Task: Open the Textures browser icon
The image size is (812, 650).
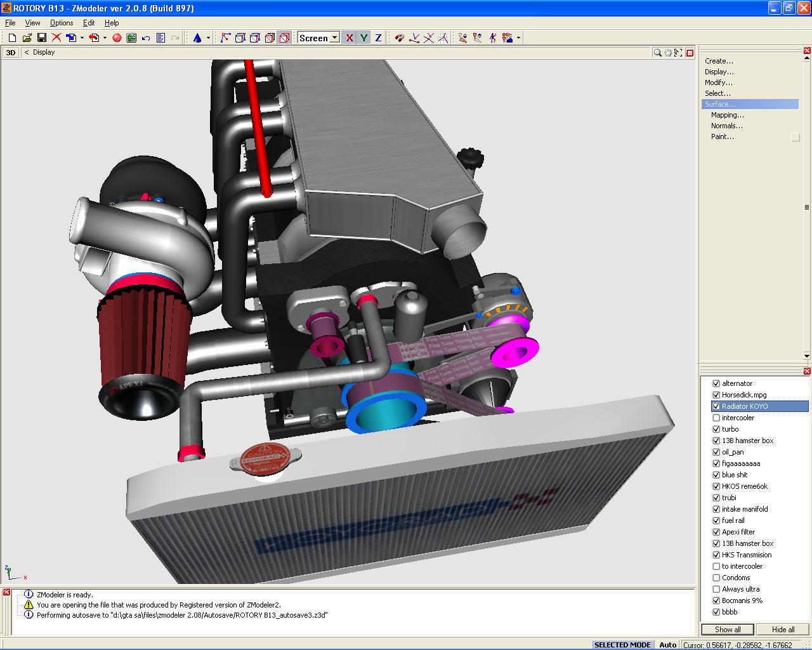Action: [x=131, y=38]
